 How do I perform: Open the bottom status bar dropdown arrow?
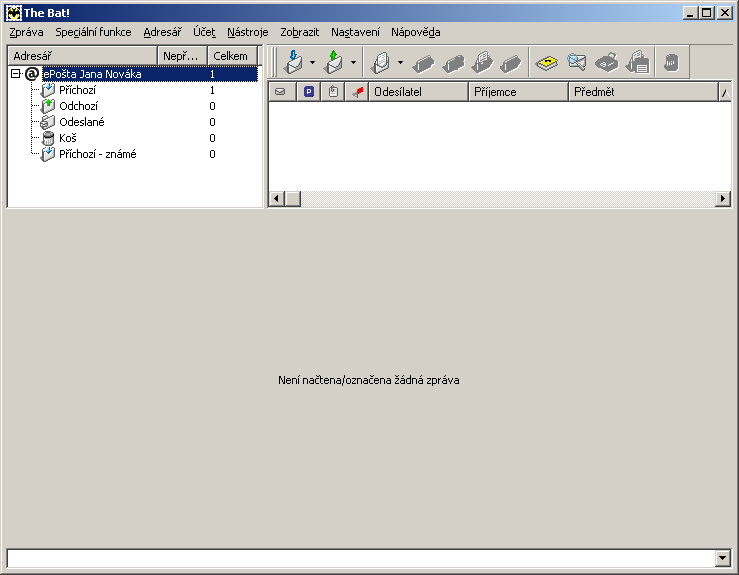click(723, 558)
